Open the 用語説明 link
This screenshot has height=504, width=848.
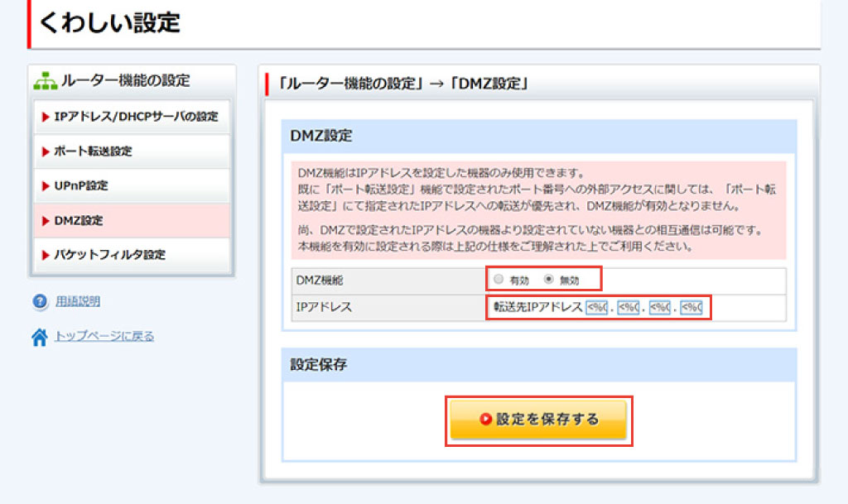pos(78,302)
